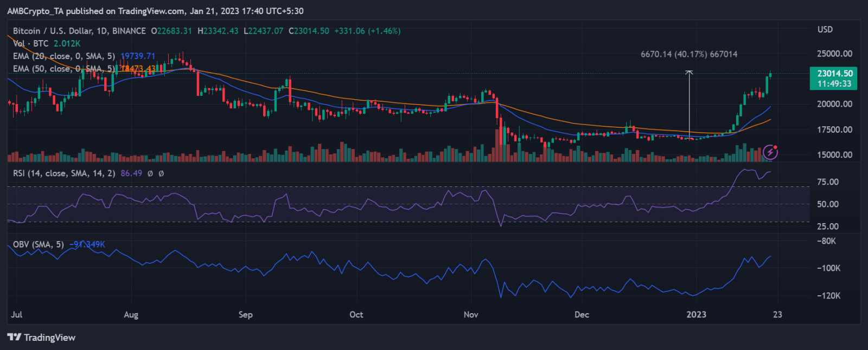The width and height of the screenshot is (868, 350).
Task: Click the 23 date label on time axis
Action: tap(778, 315)
